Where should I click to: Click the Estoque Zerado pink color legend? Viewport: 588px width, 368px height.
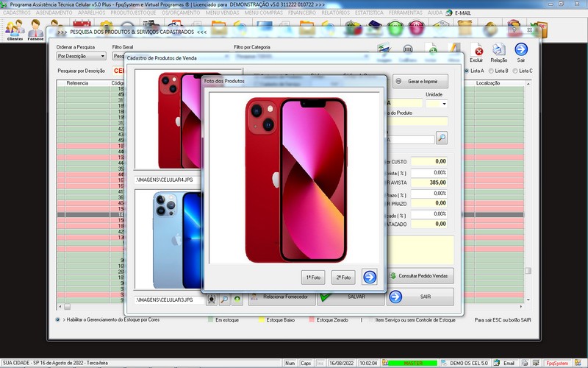[312, 320]
